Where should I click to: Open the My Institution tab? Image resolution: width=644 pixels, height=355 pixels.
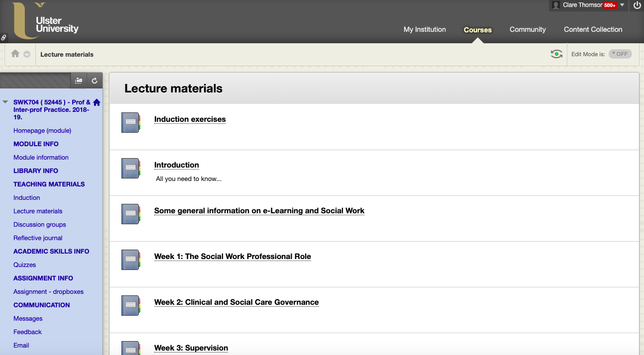point(425,29)
